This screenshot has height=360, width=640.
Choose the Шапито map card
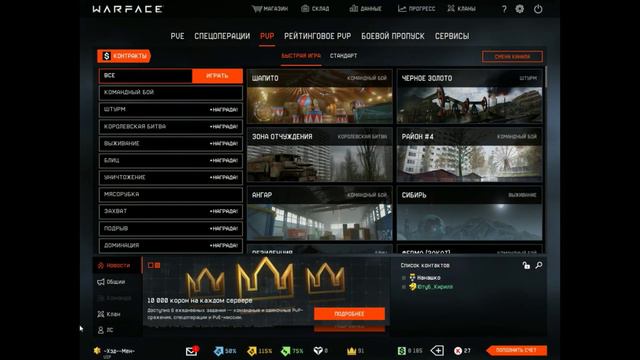coord(320,97)
